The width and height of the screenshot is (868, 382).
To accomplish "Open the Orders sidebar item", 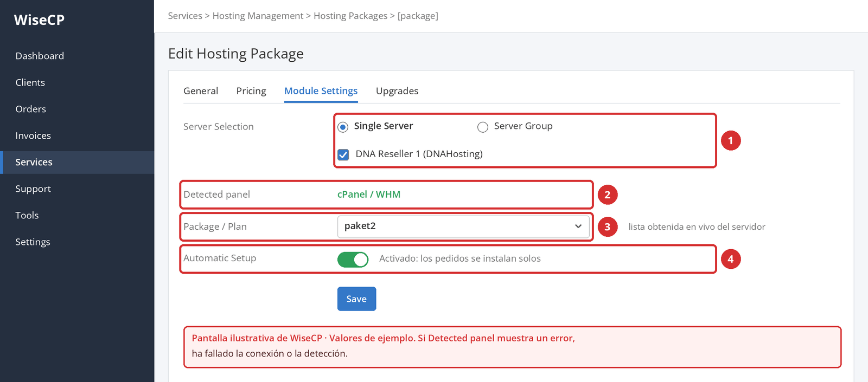I will (x=31, y=109).
